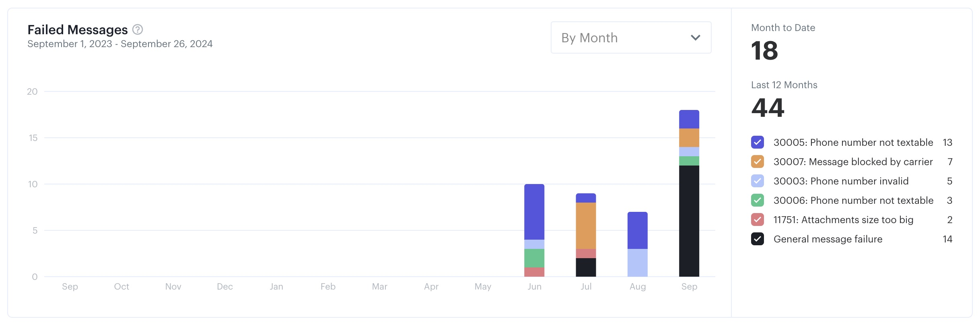The height and width of the screenshot is (323, 980).
Task: Click the black segment of the Jul bar
Action: 586,267
